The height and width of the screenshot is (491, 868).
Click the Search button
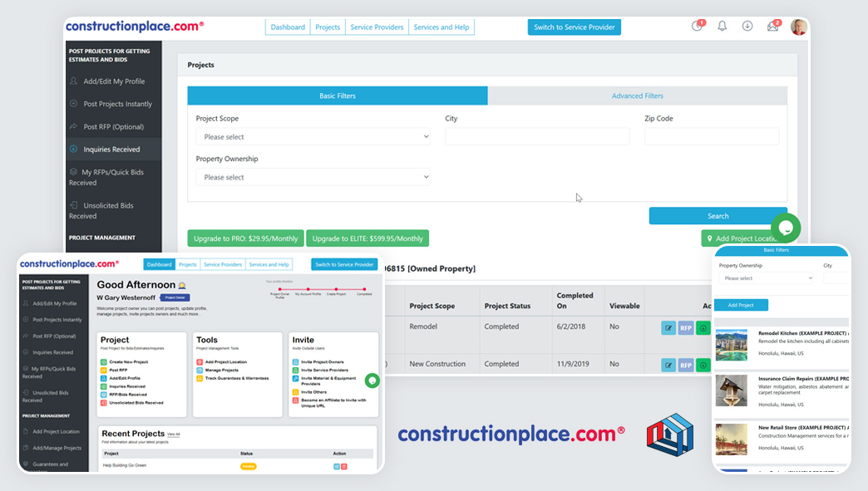(718, 216)
